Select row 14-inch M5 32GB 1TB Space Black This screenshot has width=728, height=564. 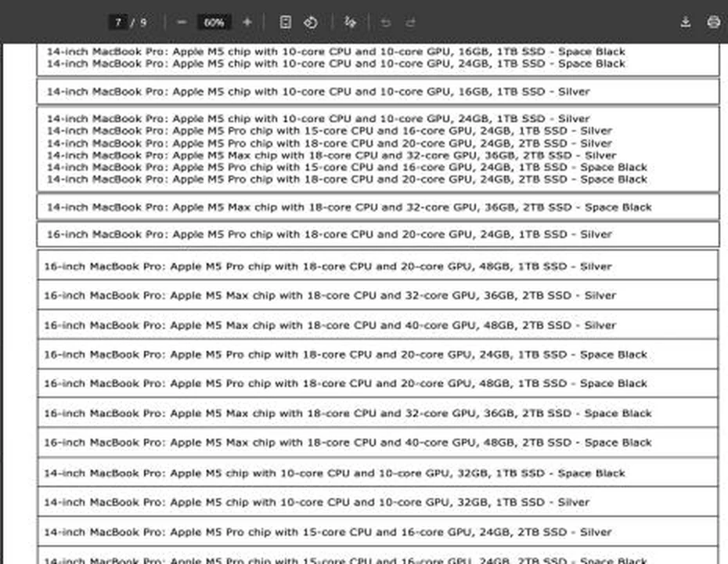(x=378, y=473)
